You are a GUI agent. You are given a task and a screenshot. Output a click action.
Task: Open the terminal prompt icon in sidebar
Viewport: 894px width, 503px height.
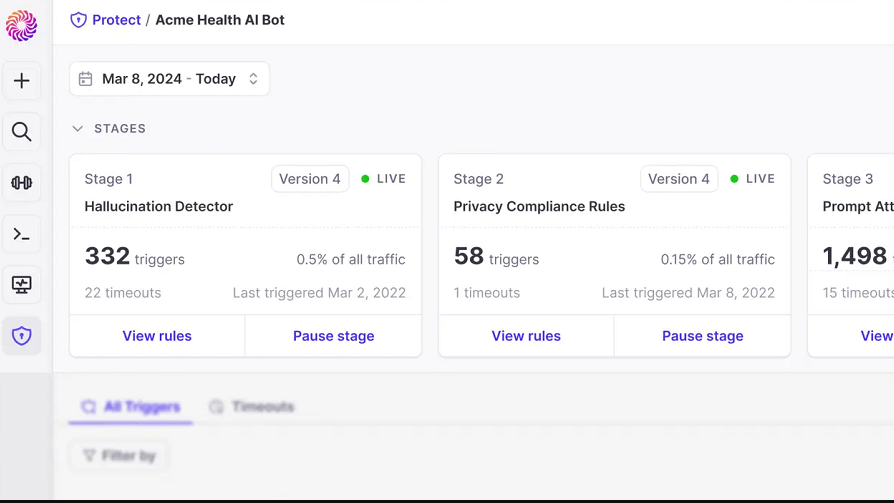[x=22, y=235]
